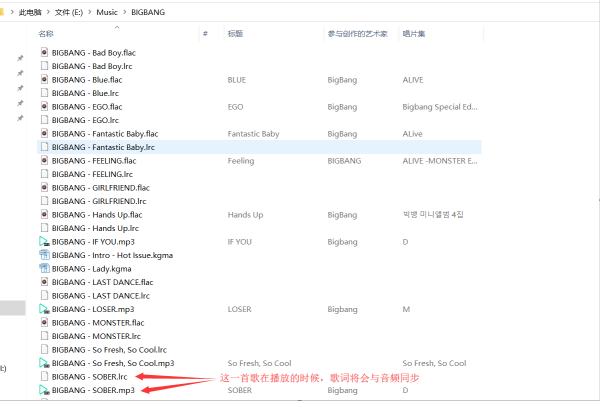Screen dimensions: 600x401
Task: Click the SOBER.lrc document icon
Action: coord(44,377)
